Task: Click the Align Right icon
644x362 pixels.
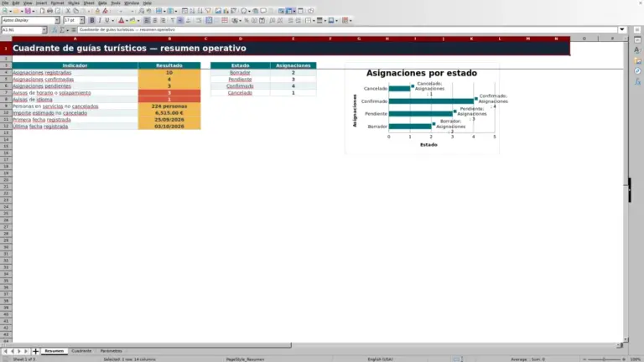Action: coord(163,20)
